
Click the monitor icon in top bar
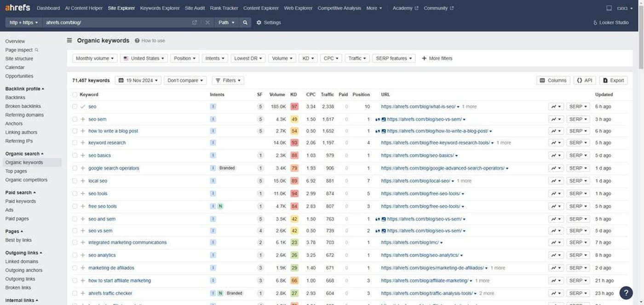(609, 8)
